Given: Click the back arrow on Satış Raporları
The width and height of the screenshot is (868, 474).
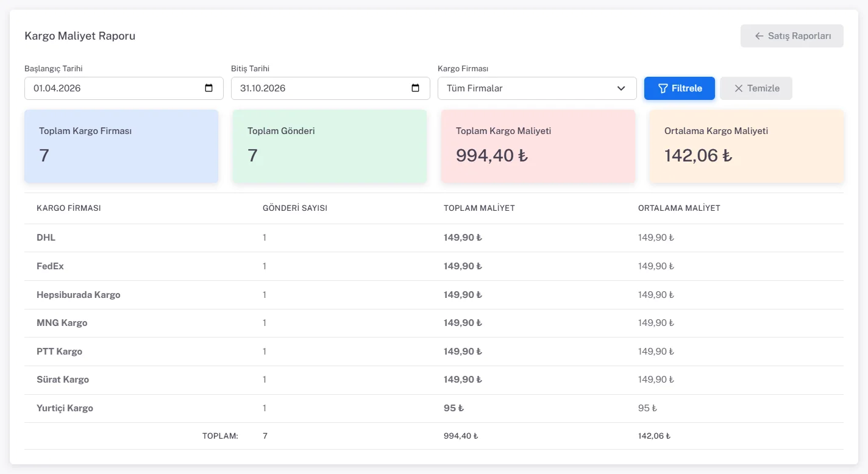Looking at the screenshot, I should point(759,36).
